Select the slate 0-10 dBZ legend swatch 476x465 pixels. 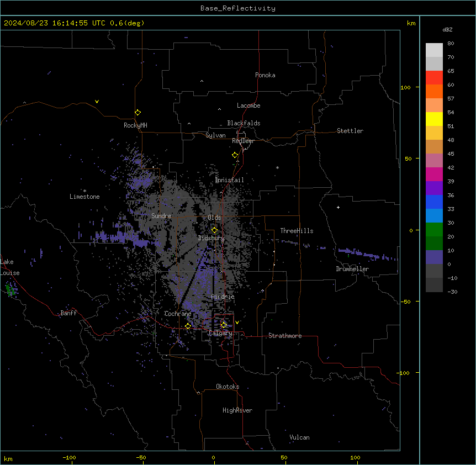click(x=434, y=257)
